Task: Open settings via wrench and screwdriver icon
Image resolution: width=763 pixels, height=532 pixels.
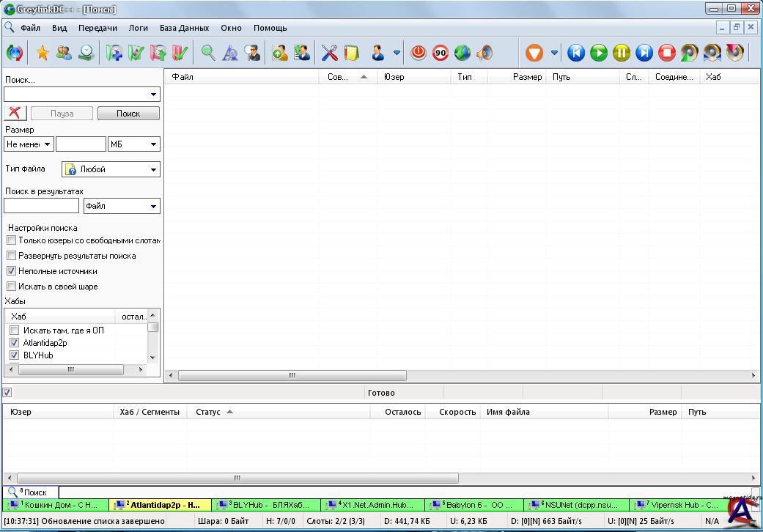Action: [329, 53]
